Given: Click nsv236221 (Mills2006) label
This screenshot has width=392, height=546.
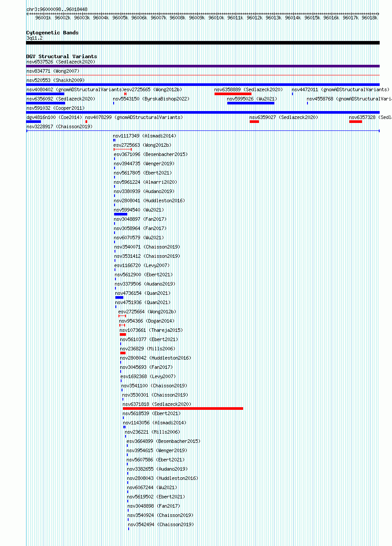Looking at the screenshot, I should tap(152, 432).
